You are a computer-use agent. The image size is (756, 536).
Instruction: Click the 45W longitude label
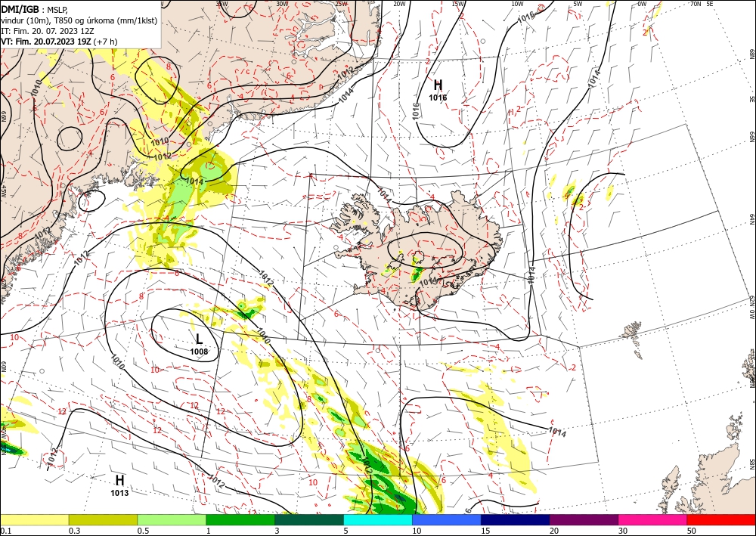tap(3, 191)
